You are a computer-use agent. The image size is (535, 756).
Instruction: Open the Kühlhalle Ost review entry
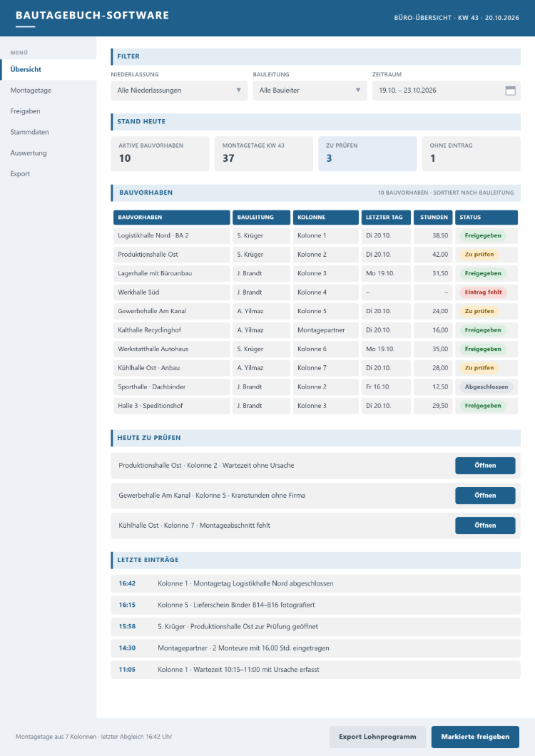485,526
